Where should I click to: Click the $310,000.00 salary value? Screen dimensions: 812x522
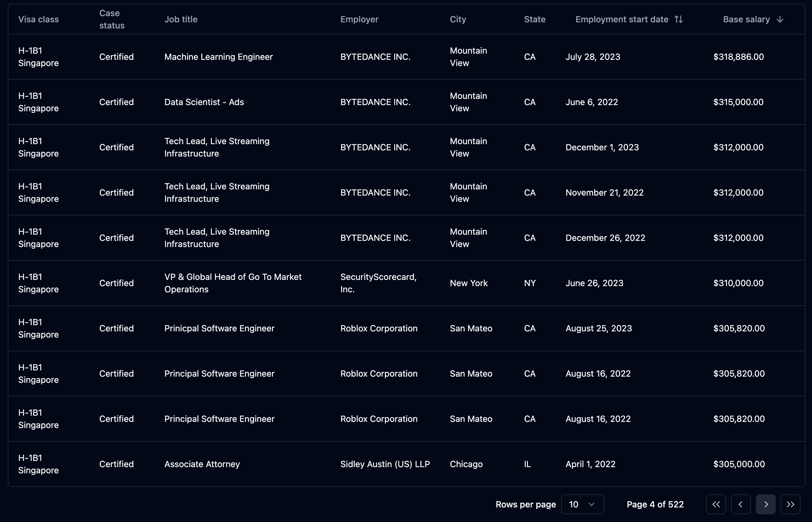738,283
